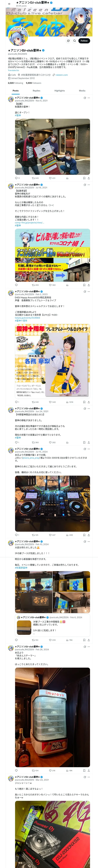This screenshot has width=98, height=868.
Task: Open more options on Feb 2, 2023 post
Action: point(89,292)
